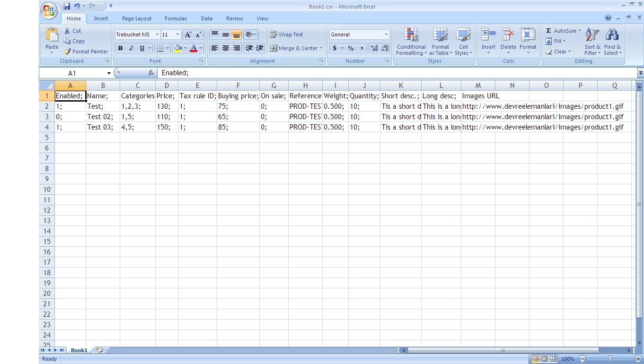Toggle underline formatting
Screen dimensions: 644x364
(x=141, y=48)
